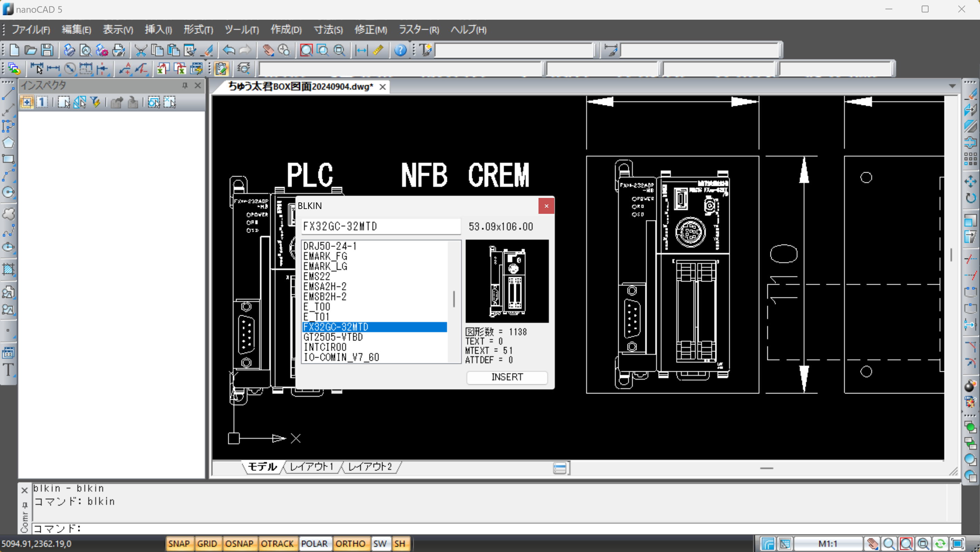Toggle SW lineweight display
Viewport: 980px width, 552px height.
click(380, 544)
